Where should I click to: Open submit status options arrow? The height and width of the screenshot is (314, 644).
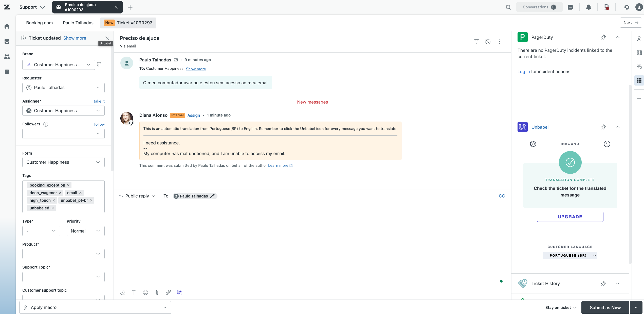click(x=636, y=307)
